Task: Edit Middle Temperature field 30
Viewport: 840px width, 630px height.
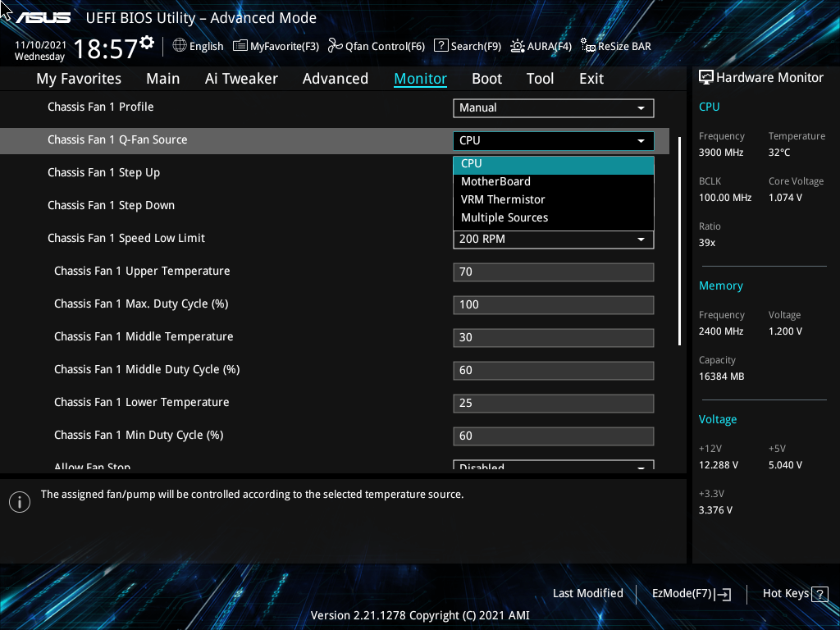Action: click(x=554, y=337)
